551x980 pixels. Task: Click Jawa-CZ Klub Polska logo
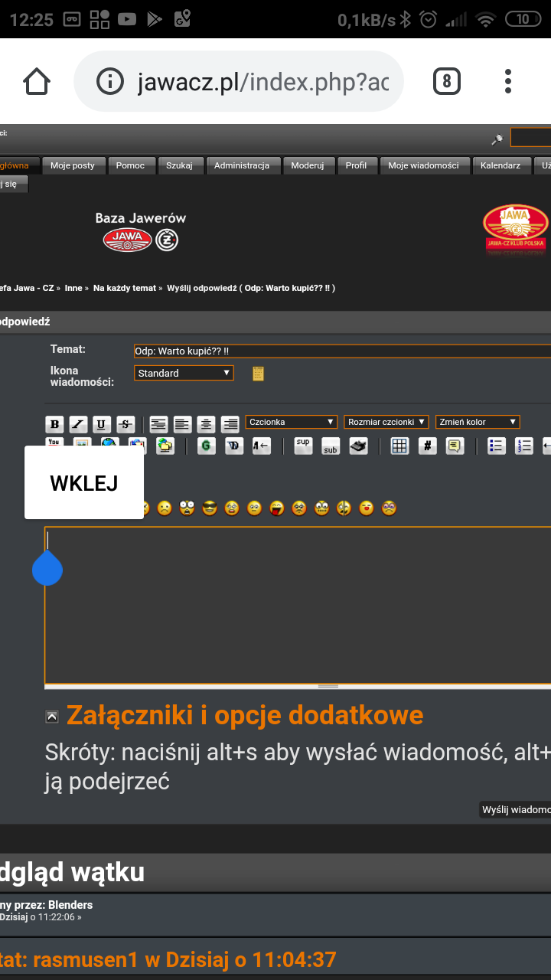[515, 230]
